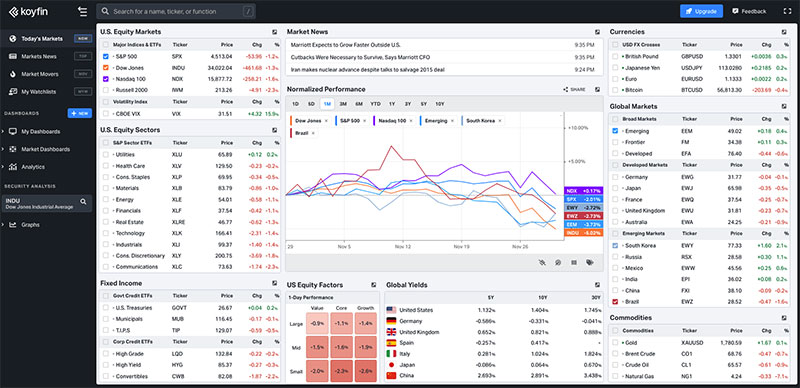Expand the Currencies panel
The height and width of the screenshot is (388, 800).
(784, 32)
